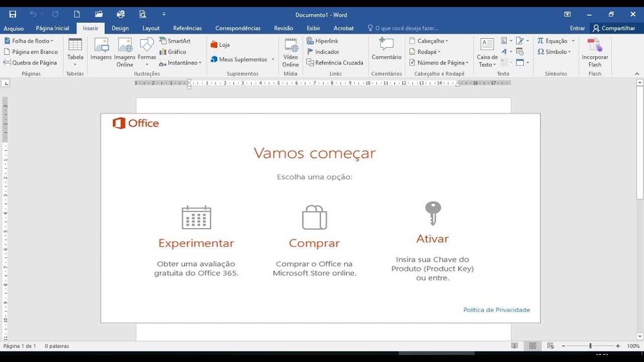Image resolution: width=644 pixels, height=362 pixels.
Task: Collapse the ribbon with the up chevron
Action: click(637, 74)
